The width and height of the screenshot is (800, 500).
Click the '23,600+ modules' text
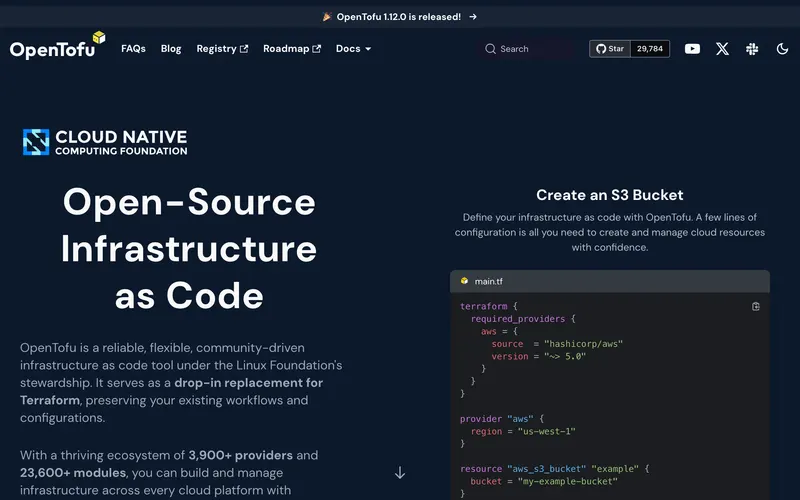click(73, 472)
